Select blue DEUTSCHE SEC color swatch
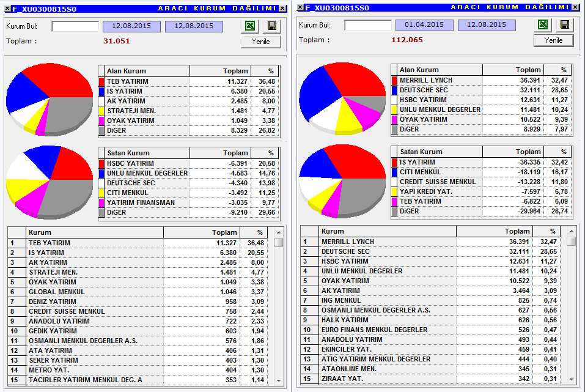Screen dimensions: 585x392 (394, 90)
